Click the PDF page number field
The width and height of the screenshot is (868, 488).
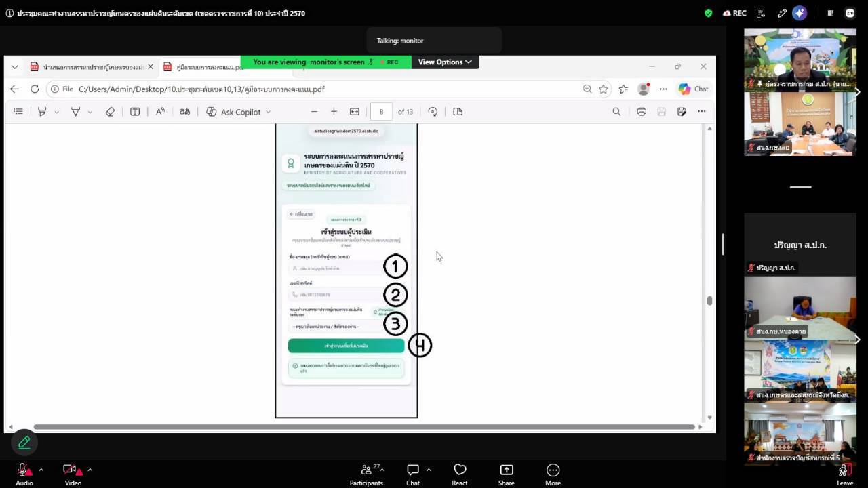point(381,112)
